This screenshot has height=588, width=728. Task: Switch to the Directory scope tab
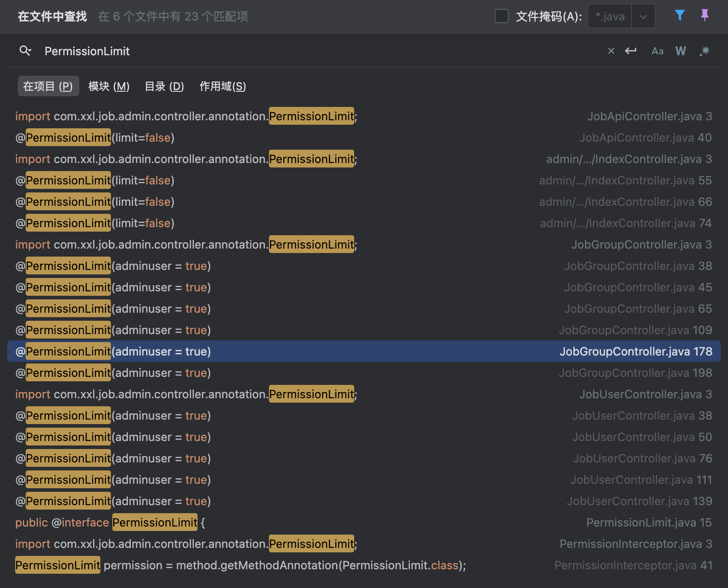164,86
